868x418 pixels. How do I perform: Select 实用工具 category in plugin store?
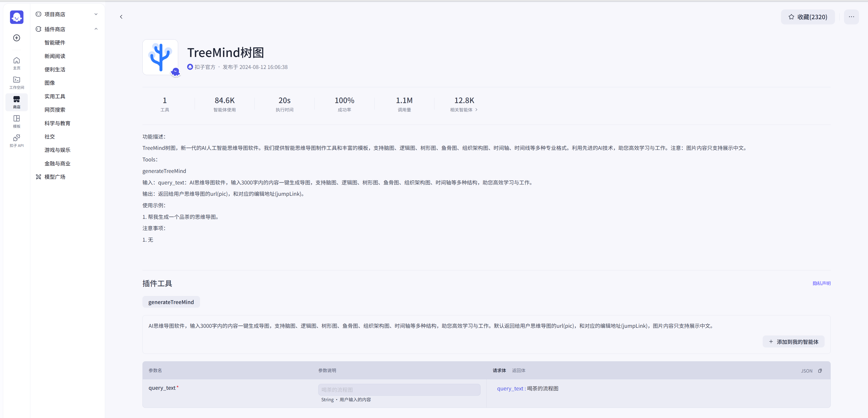(x=55, y=96)
